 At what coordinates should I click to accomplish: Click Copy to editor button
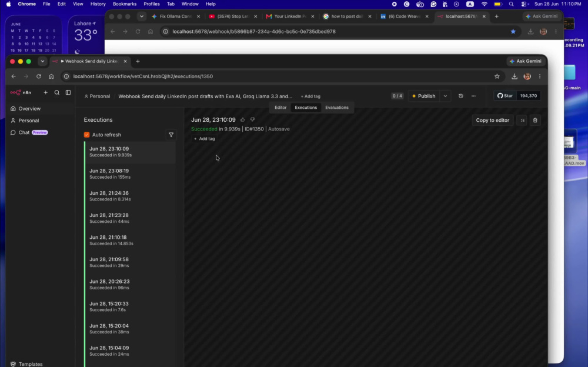pos(492,120)
